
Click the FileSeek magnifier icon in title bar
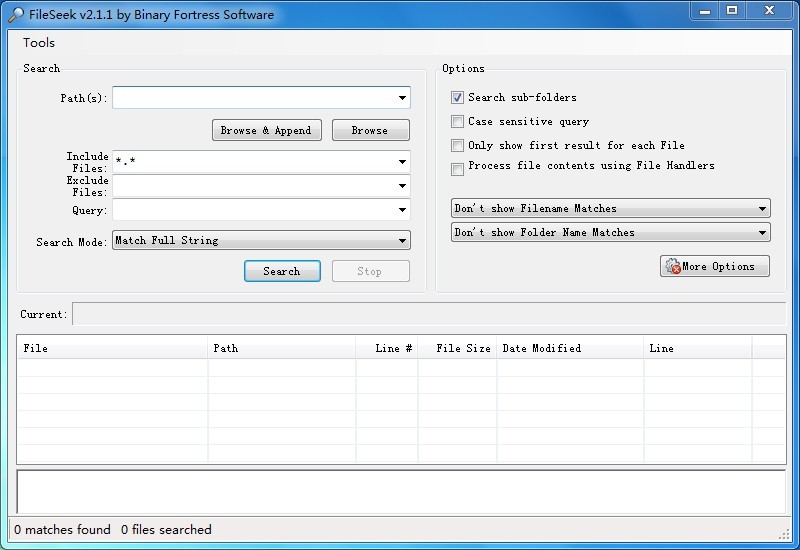pos(16,14)
